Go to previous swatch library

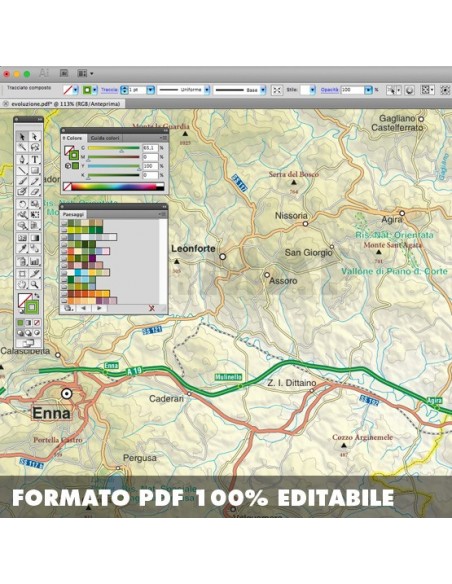(83, 308)
